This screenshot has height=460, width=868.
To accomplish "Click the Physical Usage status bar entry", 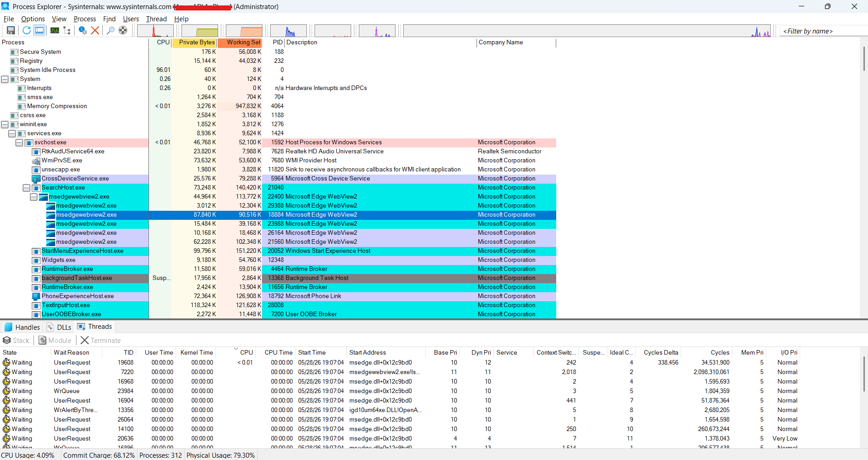I will [x=220, y=455].
